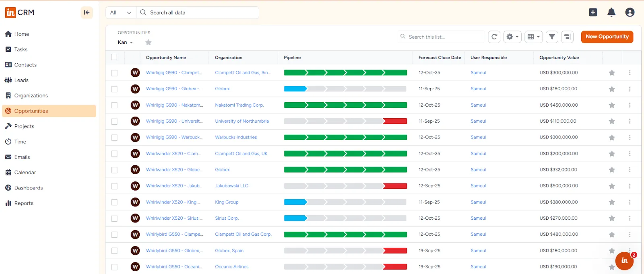
Task: Open the Whirlwinder X520 - Jakub... opportunity link
Action: click(174, 186)
